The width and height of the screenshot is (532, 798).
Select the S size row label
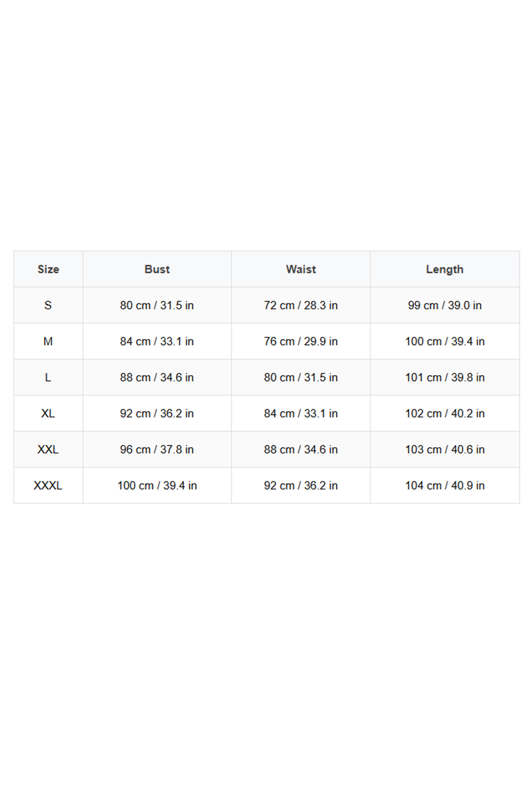[48, 306]
